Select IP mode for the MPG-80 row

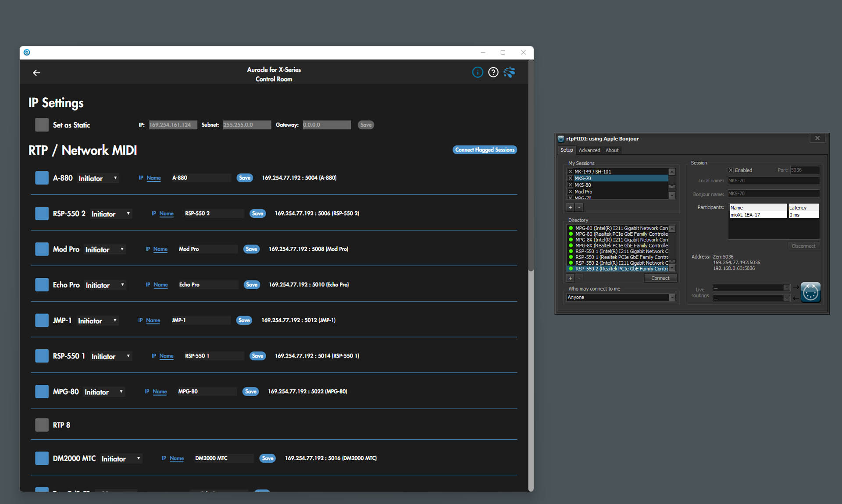[147, 391]
